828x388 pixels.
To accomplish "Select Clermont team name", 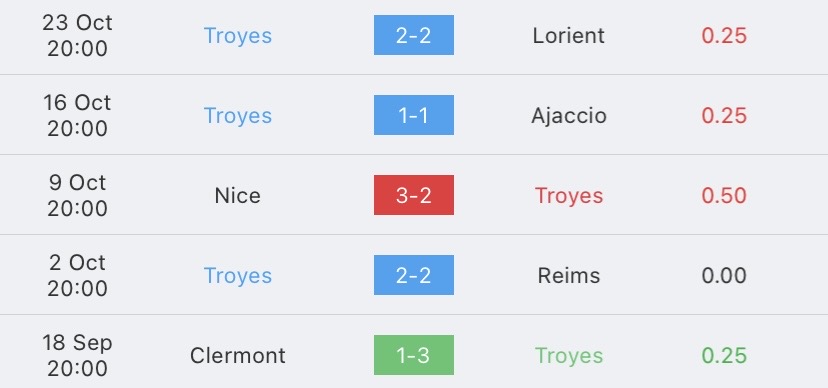I will click(x=238, y=355).
